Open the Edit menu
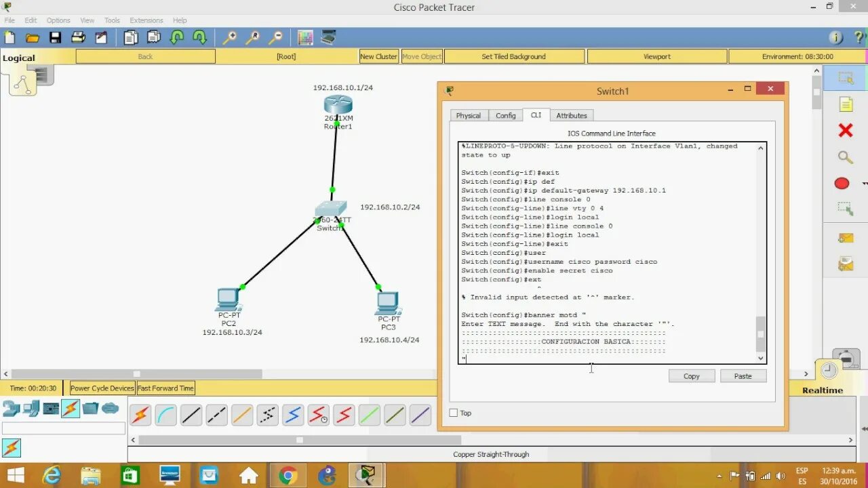Viewport: 868px width, 488px height. click(31, 20)
